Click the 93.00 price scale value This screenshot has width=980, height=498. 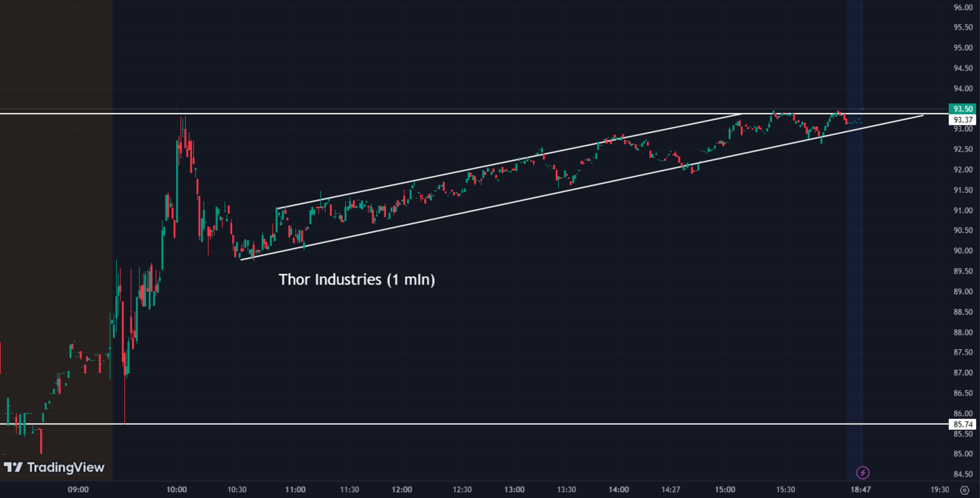[963, 129]
